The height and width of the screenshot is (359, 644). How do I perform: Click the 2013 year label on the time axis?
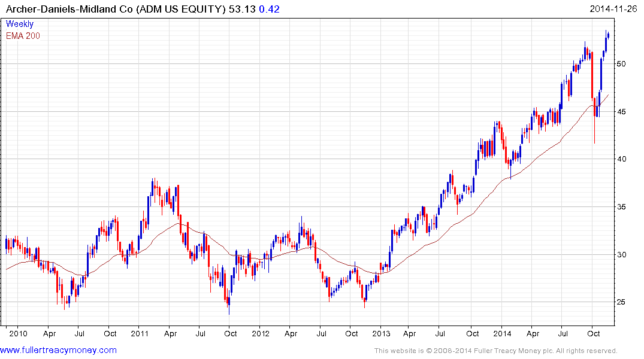382,333
